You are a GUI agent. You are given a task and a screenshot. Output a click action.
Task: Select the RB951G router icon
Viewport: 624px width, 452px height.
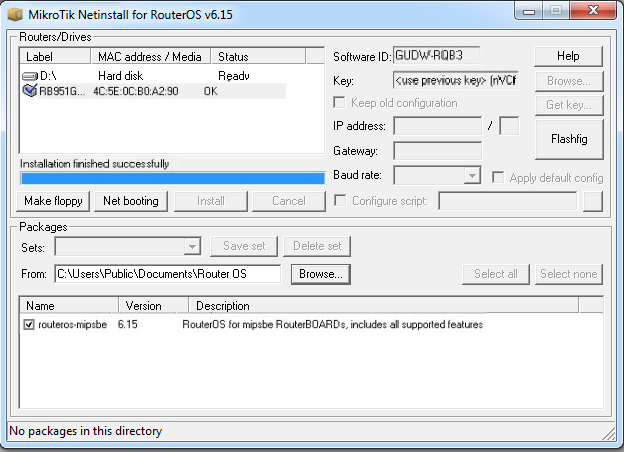click(x=29, y=91)
